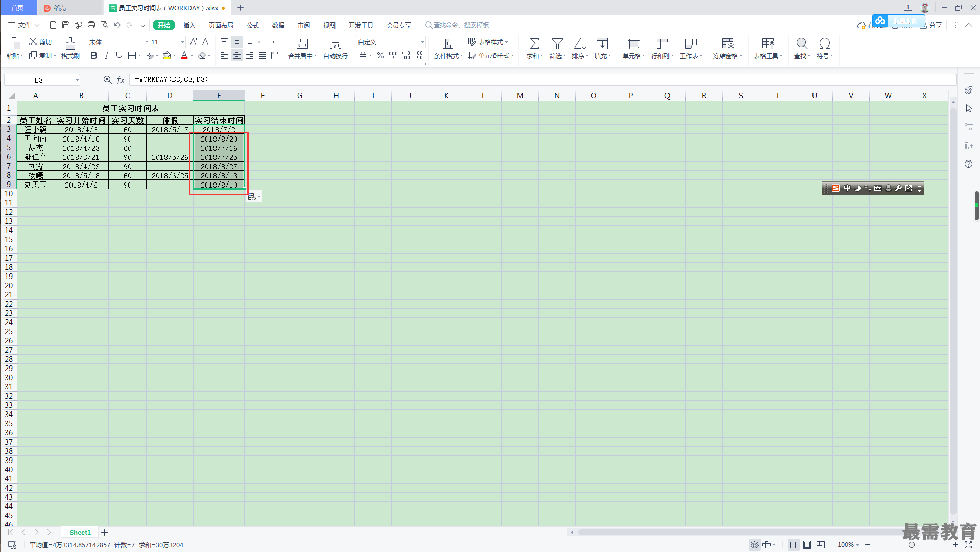This screenshot has height=552, width=980.
Task: Switch to Page Layout view in status bar
Action: tap(807, 545)
